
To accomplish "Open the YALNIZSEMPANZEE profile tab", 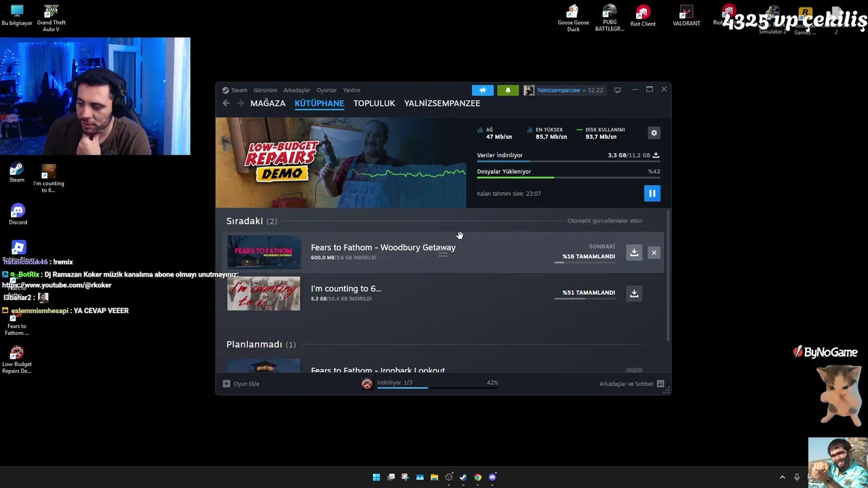I will coord(442,103).
